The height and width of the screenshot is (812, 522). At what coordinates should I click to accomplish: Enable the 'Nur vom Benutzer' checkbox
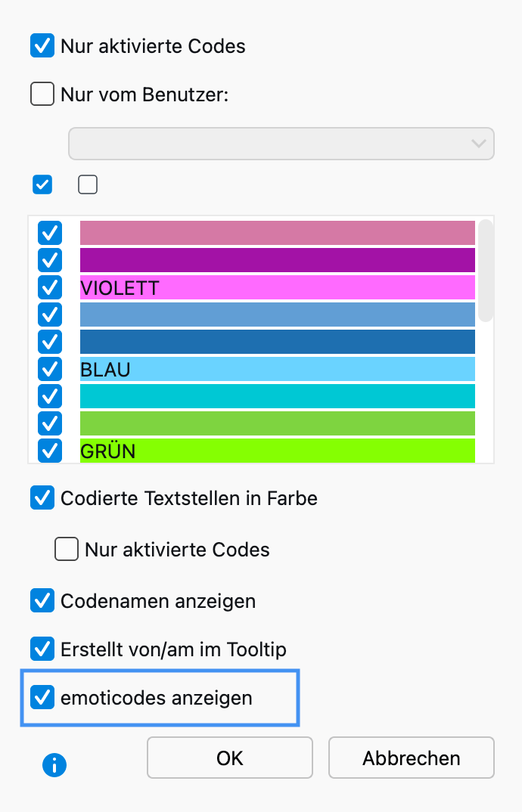[42, 95]
